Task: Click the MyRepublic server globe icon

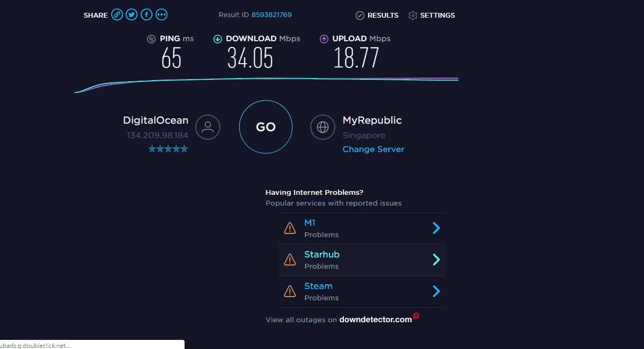Action: (323, 127)
